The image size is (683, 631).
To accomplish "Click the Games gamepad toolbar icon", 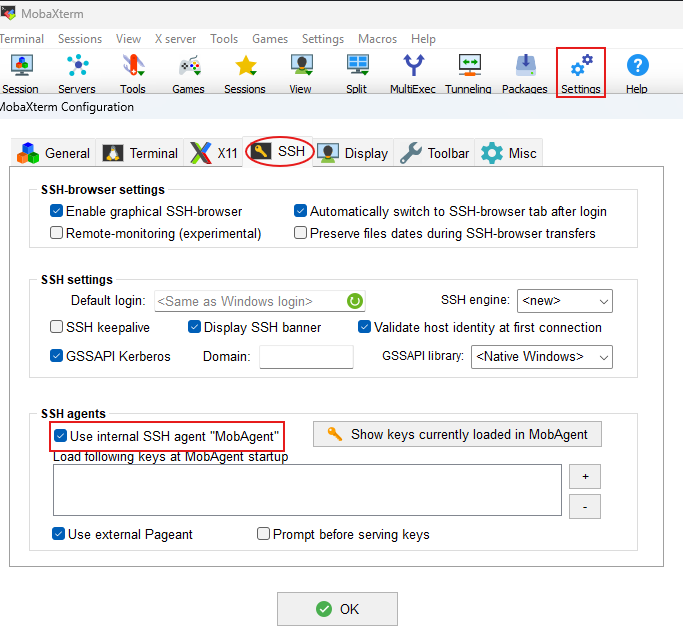I will (x=189, y=74).
